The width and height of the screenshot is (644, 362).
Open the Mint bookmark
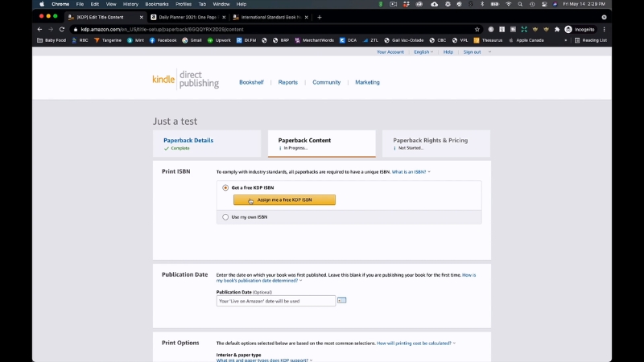(135, 40)
